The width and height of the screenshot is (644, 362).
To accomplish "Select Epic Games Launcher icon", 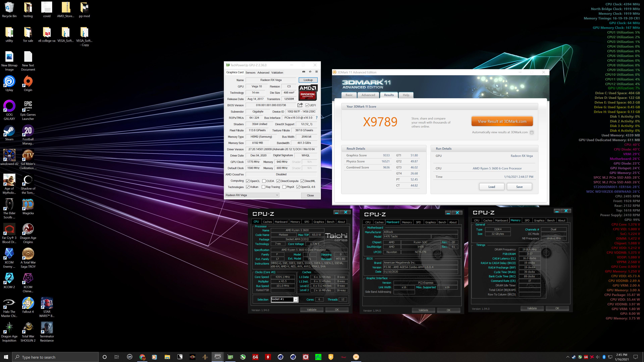I will tap(28, 110).
